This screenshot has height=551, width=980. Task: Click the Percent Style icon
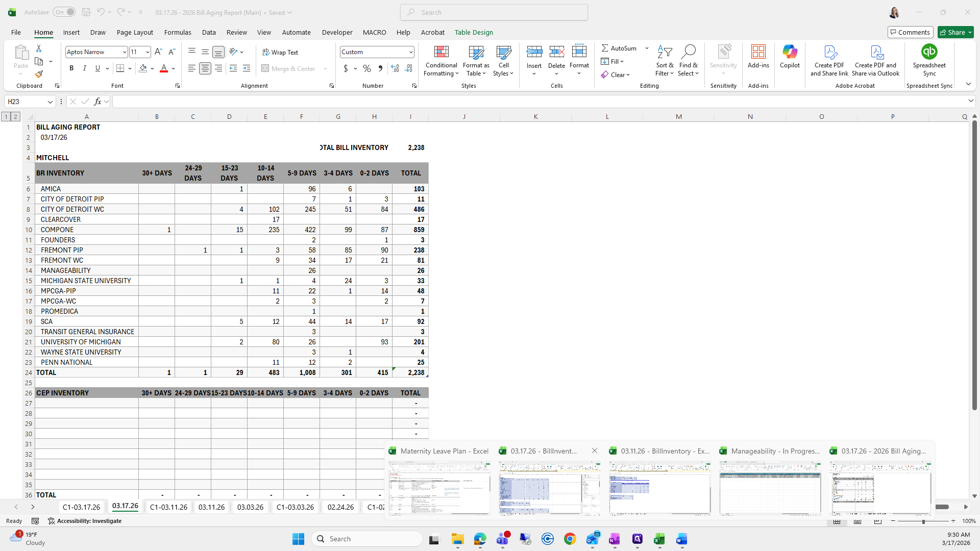tap(367, 68)
